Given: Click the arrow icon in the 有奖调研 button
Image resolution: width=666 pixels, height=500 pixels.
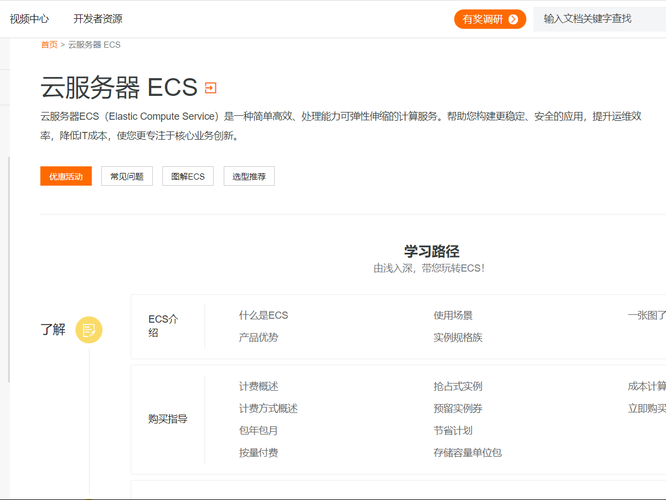Looking at the screenshot, I should pyautogui.click(x=513, y=19).
